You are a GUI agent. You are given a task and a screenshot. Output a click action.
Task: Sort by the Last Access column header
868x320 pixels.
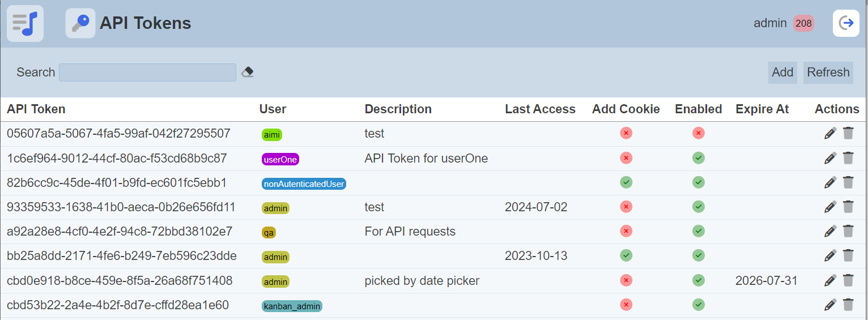coord(540,109)
